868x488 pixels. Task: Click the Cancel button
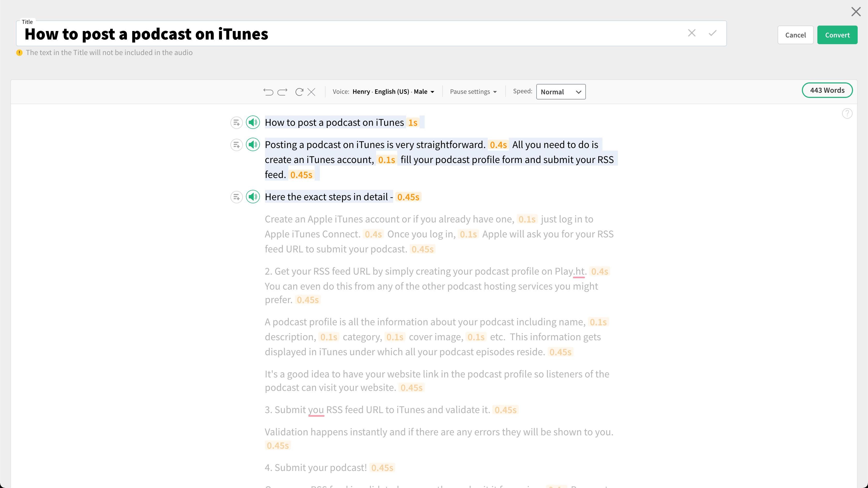point(795,35)
